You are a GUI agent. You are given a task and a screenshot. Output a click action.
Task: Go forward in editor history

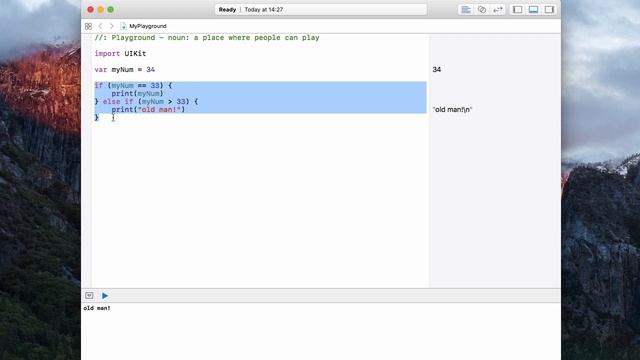(x=111, y=26)
